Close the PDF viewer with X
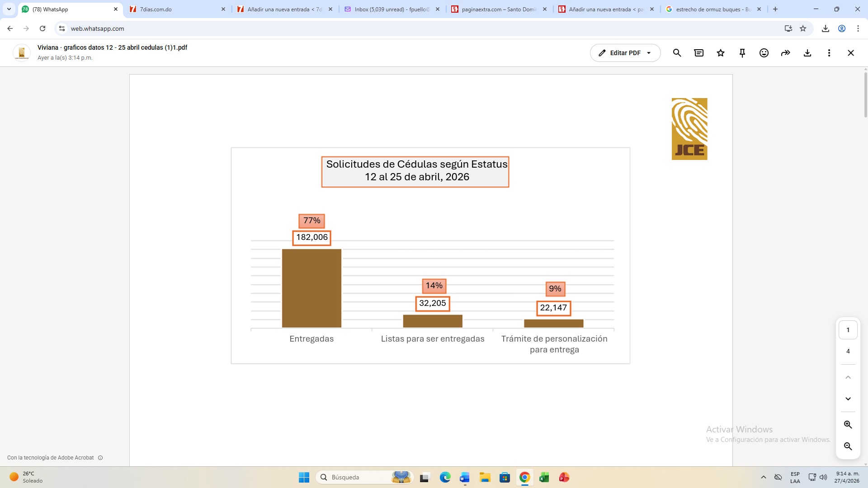Image resolution: width=868 pixels, height=488 pixels. (851, 53)
